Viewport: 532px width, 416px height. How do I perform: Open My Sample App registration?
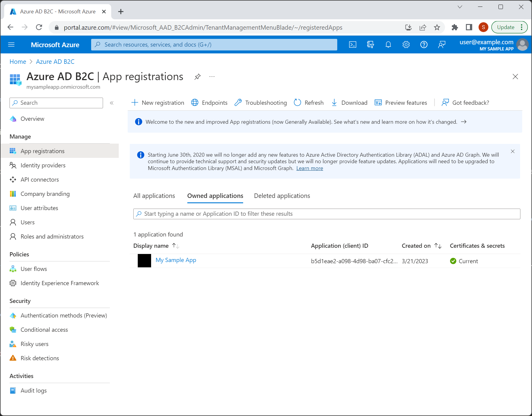[x=176, y=260]
